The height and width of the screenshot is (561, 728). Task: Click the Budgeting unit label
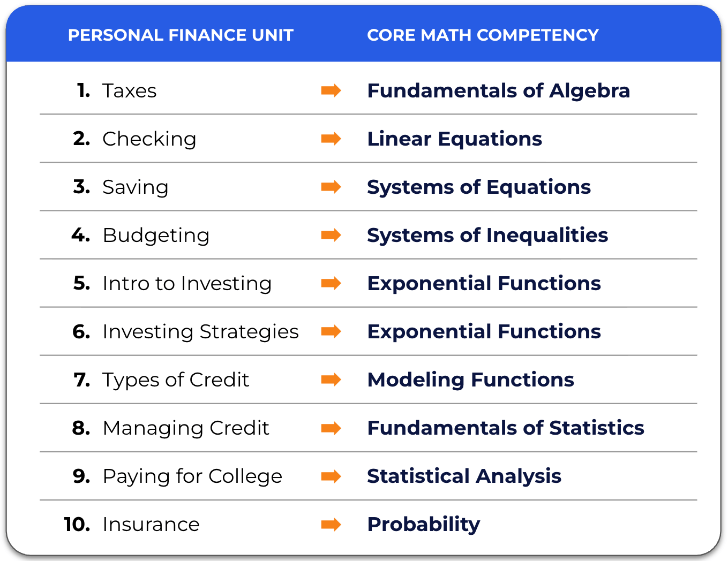tap(155, 235)
